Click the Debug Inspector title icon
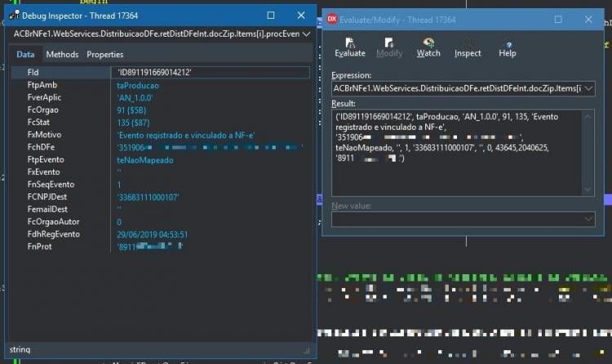612x364 pixels. [15, 16]
